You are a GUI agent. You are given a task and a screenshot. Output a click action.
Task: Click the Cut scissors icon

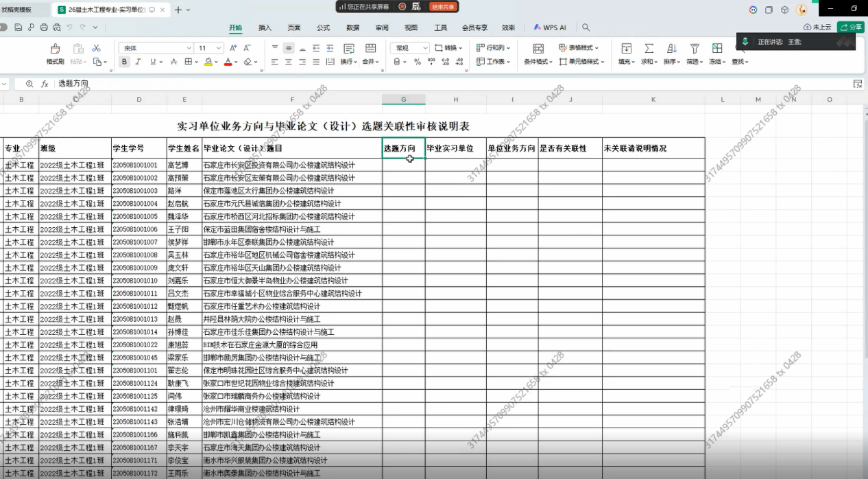[x=96, y=48]
